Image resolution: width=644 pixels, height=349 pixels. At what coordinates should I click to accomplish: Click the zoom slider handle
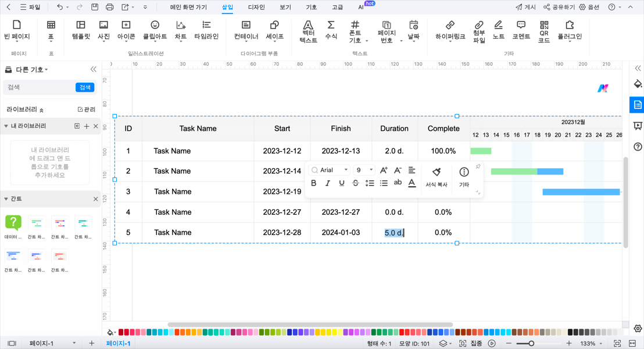click(531, 343)
